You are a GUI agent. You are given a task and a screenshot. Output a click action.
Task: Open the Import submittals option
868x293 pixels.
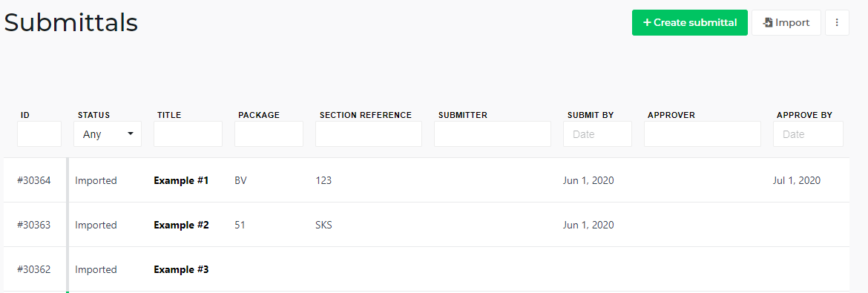point(786,23)
